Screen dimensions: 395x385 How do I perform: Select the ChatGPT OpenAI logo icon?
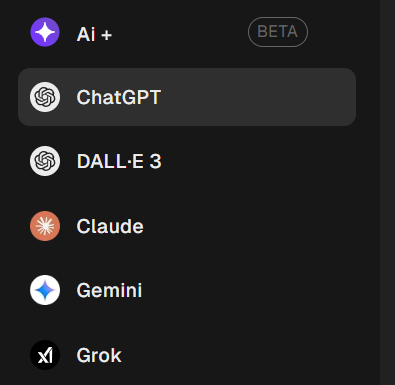pyautogui.click(x=45, y=97)
